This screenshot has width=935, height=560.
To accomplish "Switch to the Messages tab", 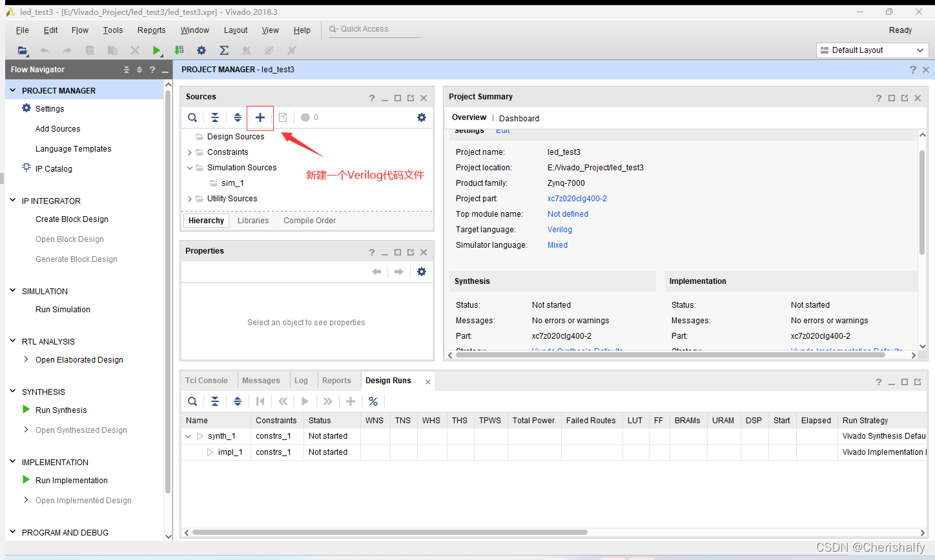I will click(262, 381).
